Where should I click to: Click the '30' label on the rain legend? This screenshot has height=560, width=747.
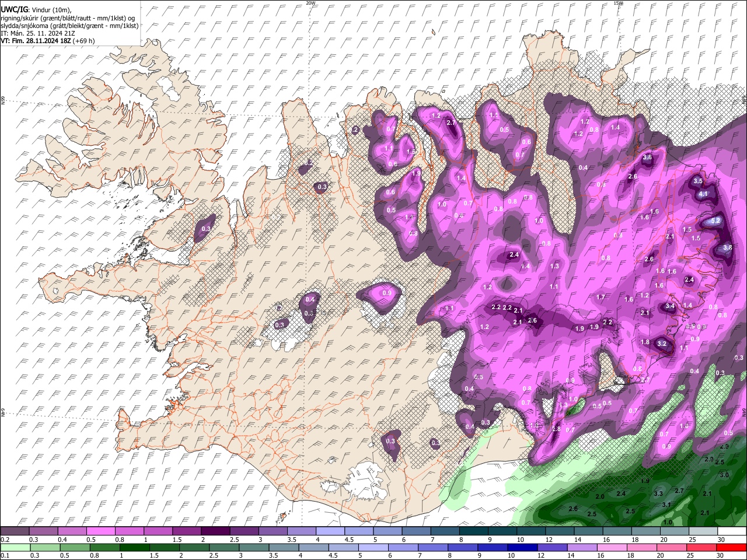point(721,555)
